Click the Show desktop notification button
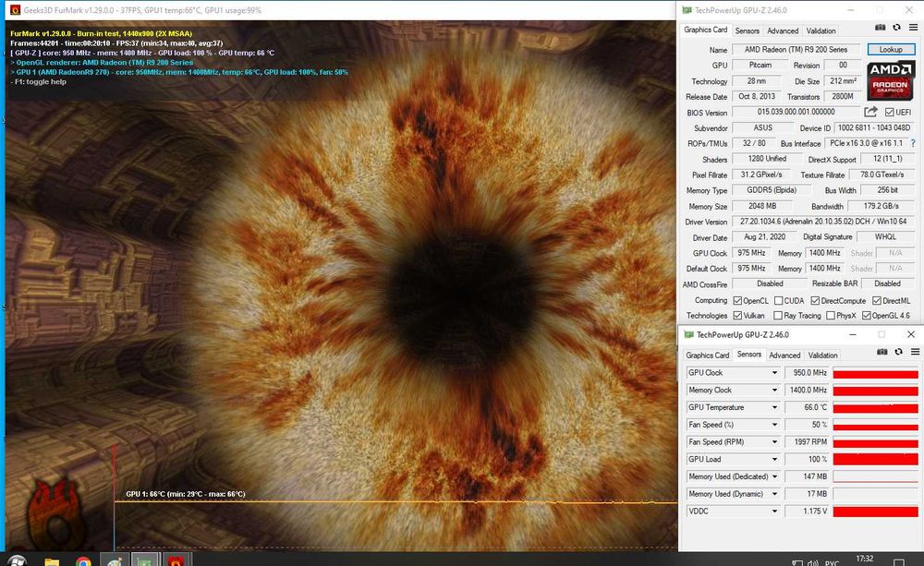The height and width of the screenshot is (566, 924). coord(899,562)
